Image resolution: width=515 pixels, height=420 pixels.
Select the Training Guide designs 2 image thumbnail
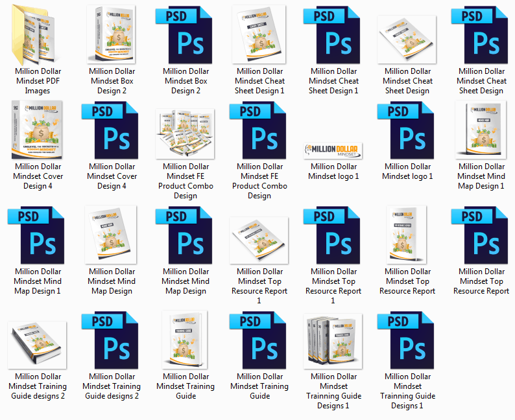pyautogui.click(x=38, y=342)
